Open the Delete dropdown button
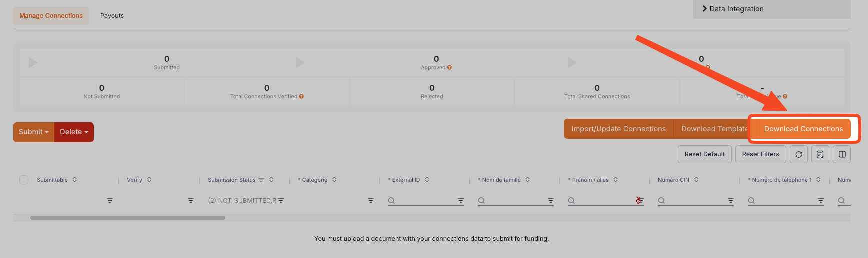Image resolution: width=868 pixels, height=258 pixels. pos(74,132)
